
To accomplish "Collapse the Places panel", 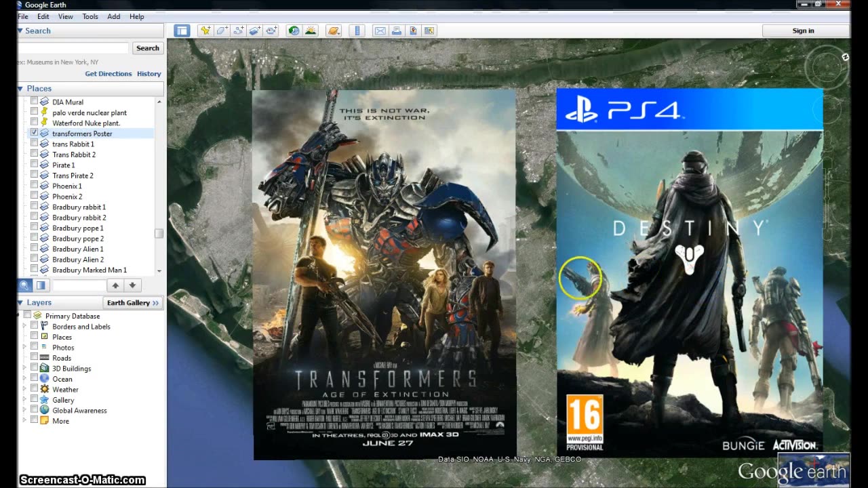I will (x=21, y=88).
